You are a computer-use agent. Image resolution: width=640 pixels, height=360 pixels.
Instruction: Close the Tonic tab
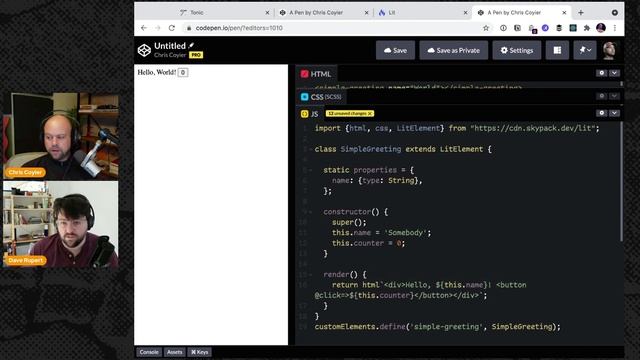click(267, 13)
